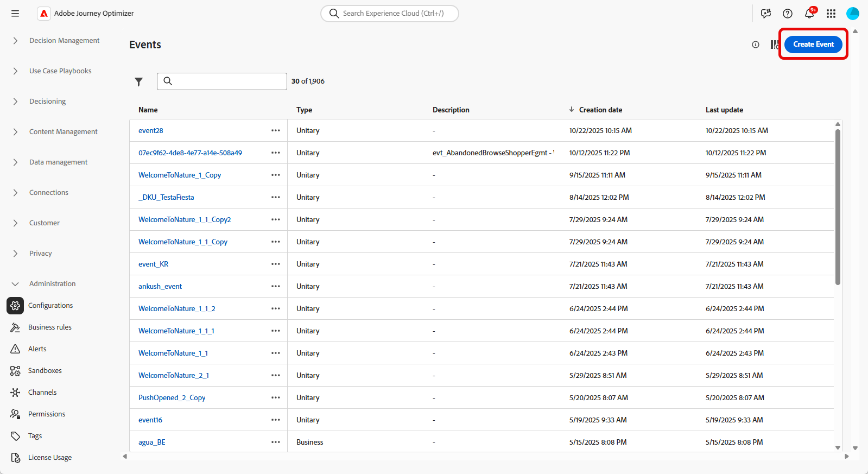
Task: Open more actions for event28
Action: pos(276,131)
